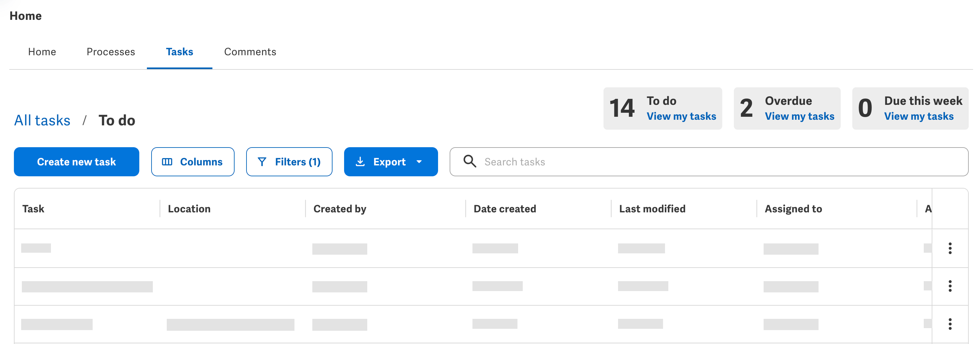Expand the Export dropdown arrow
The height and width of the screenshot is (344, 980).
point(420,162)
